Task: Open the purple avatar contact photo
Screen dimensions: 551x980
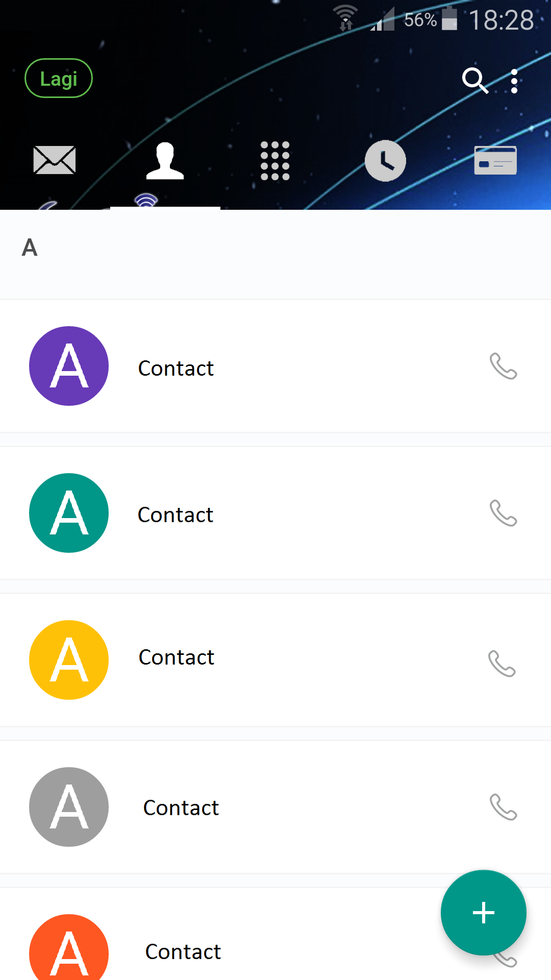Action: (x=69, y=366)
